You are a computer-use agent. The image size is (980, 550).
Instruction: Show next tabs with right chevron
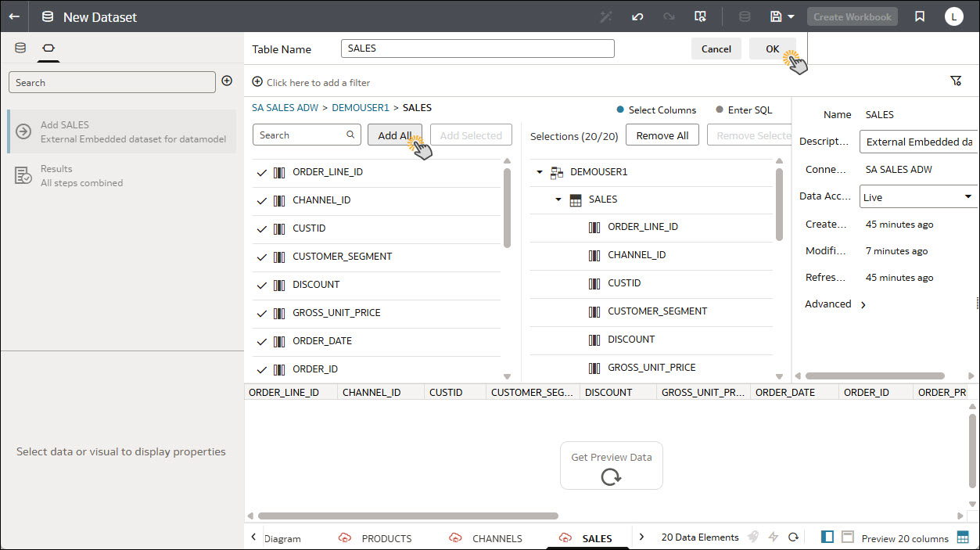(641, 537)
